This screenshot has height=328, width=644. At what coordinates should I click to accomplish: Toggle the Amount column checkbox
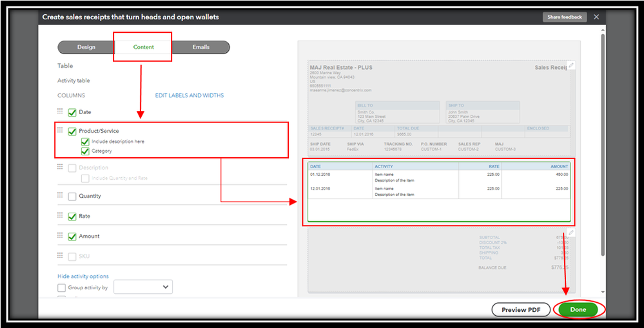coord(72,236)
